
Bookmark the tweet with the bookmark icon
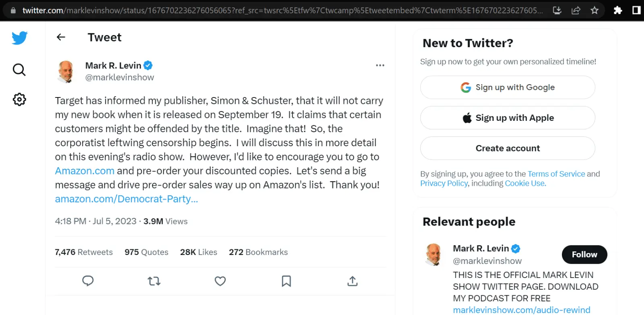point(286,281)
